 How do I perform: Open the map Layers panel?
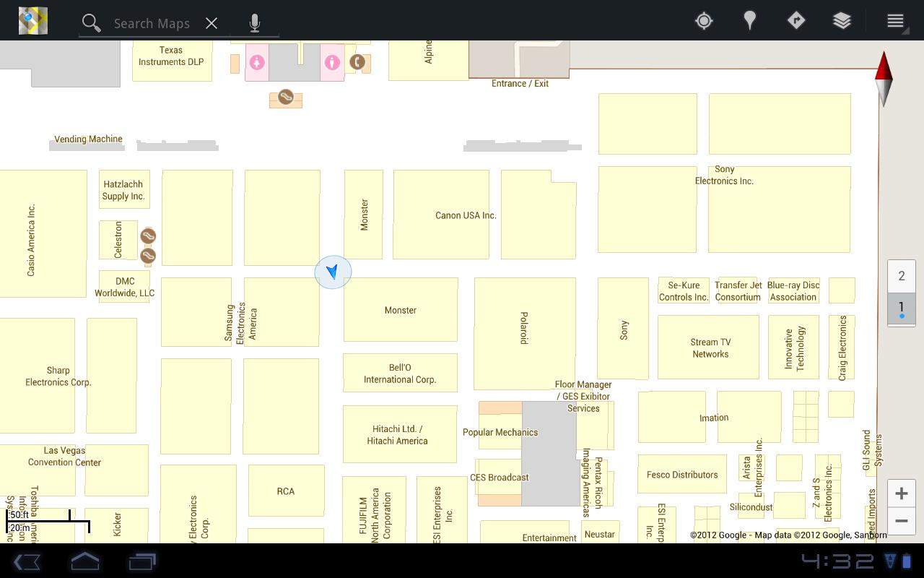tap(842, 21)
